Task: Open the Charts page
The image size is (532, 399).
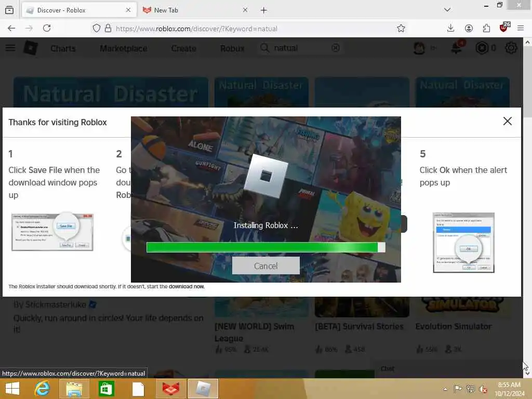Action: 63,48
